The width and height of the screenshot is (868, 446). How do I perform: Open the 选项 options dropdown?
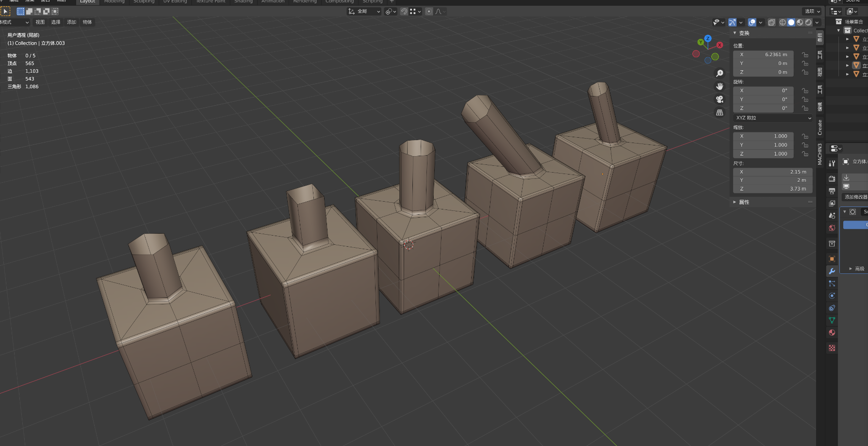coord(812,11)
